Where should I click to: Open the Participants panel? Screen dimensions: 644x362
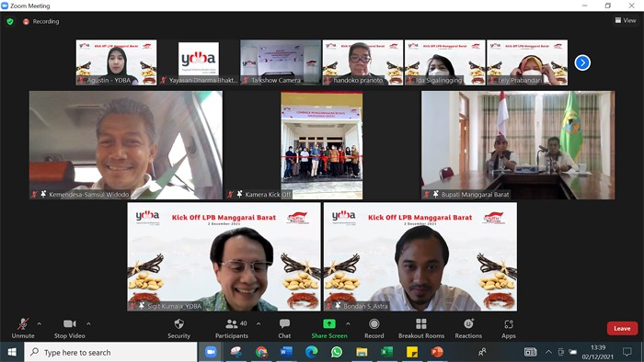[232, 329]
